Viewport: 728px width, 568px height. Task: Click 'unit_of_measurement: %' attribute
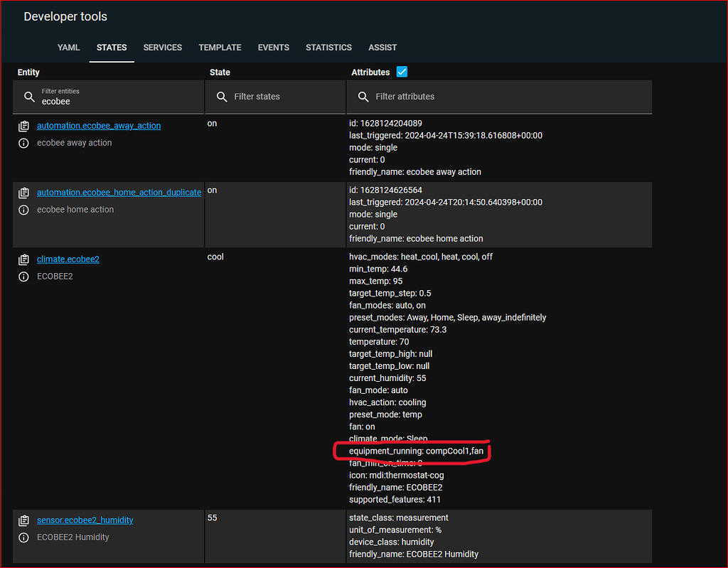click(x=395, y=530)
